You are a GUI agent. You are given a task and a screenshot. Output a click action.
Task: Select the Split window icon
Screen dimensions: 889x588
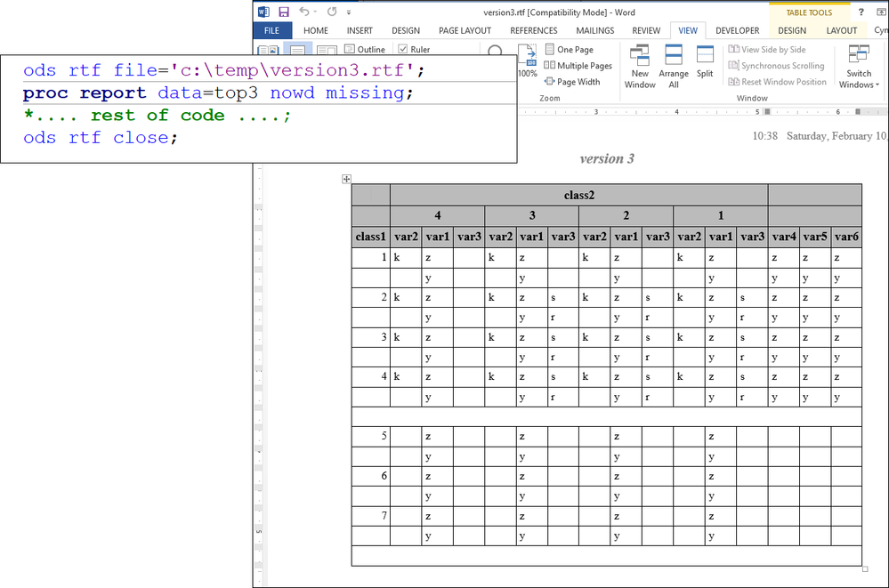705,62
